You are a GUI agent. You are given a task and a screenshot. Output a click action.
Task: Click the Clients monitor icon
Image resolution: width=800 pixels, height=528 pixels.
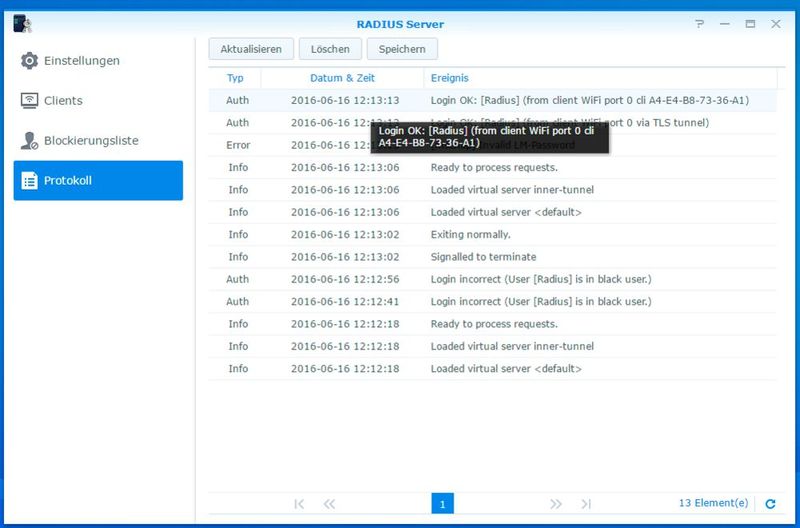(x=29, y=100)
